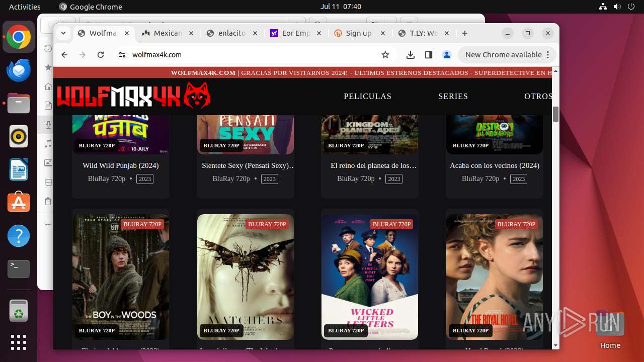Screen dimensions: 644x362
Task: Expand the tab search dropdown arrow
Action: click(63, 33)
